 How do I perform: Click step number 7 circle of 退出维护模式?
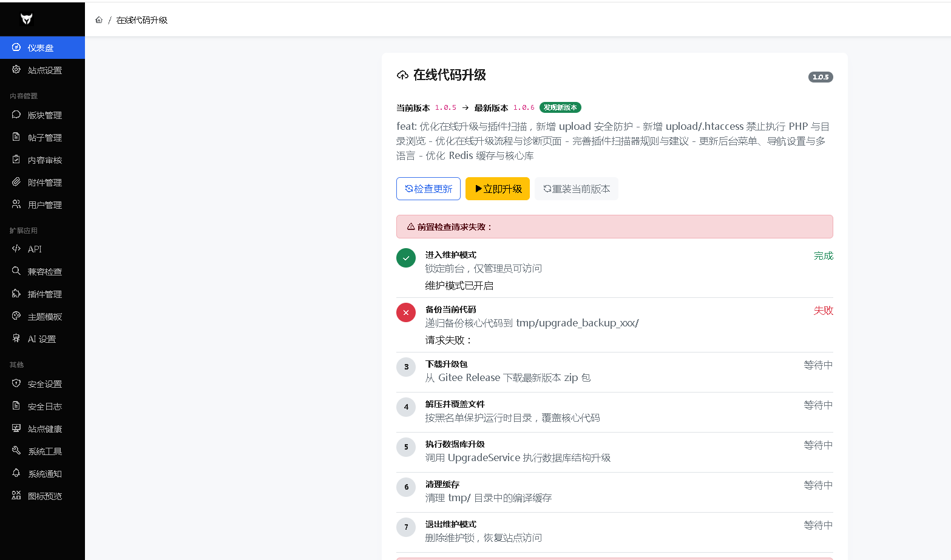(406, 527)
